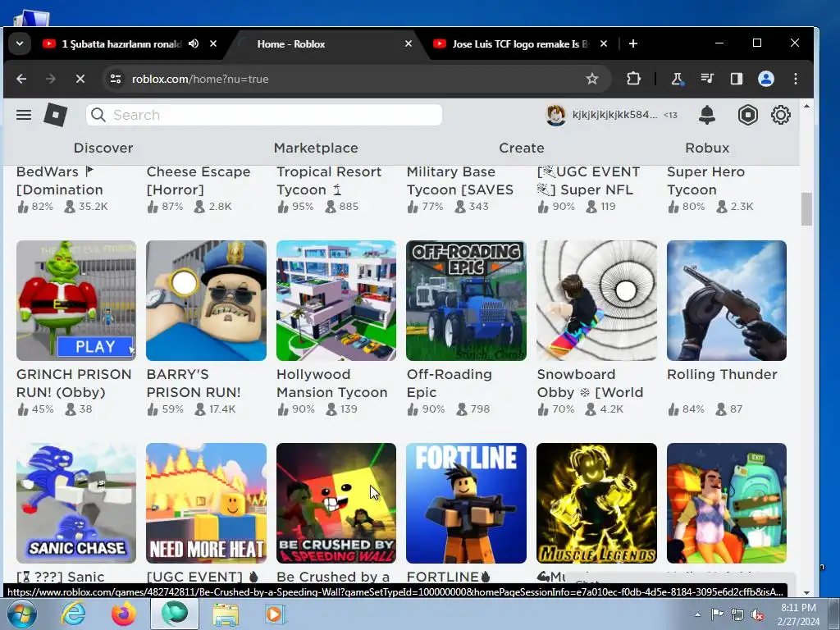This screenshot has height=630, width=840.
Task: Click the scrollbar down arrow
Action: point(807,592)
